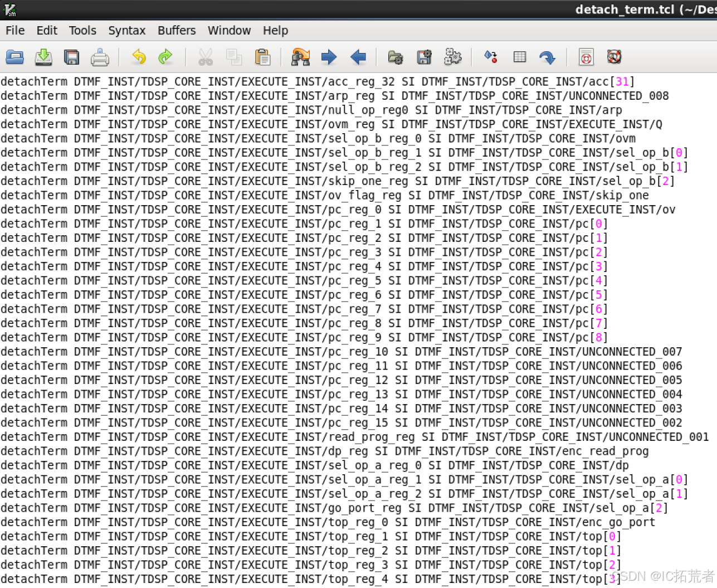Redo the last undone change

pyautogui.click(x=165, y=57)
